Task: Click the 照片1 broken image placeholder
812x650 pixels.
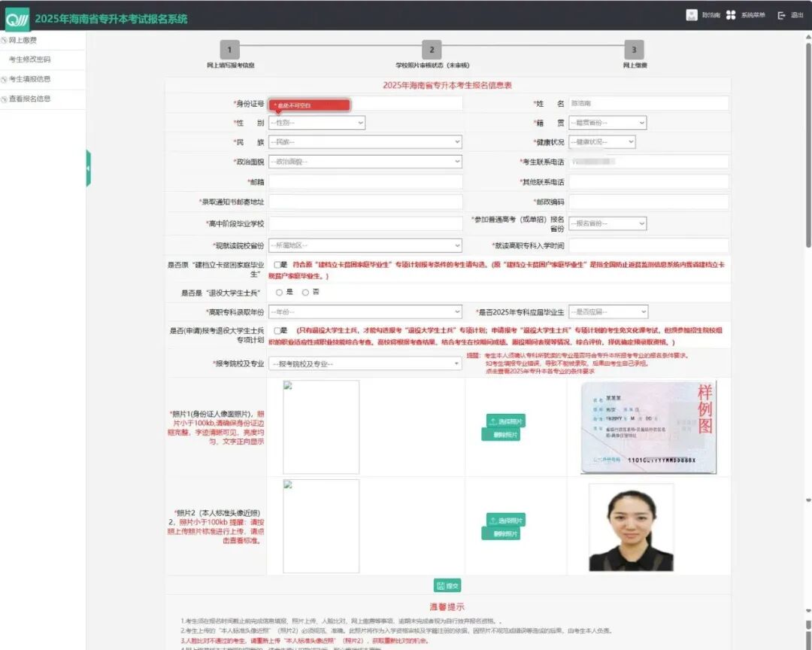Action: tap(321, 427)
